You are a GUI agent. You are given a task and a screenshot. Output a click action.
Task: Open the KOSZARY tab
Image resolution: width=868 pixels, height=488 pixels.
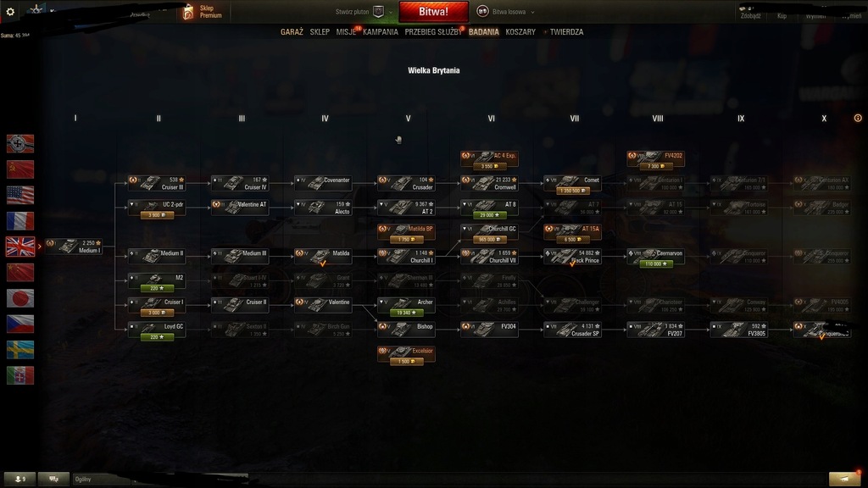coord(520,32)
